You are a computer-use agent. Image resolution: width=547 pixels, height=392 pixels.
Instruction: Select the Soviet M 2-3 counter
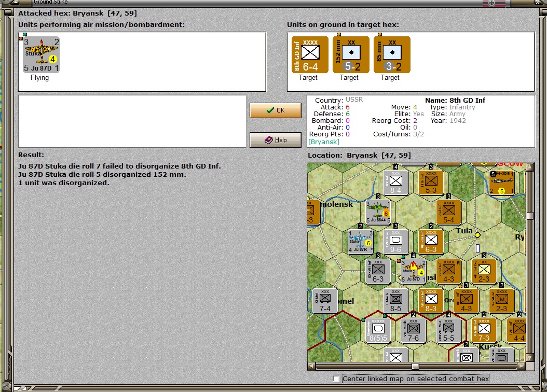click(x=502, y=300)
